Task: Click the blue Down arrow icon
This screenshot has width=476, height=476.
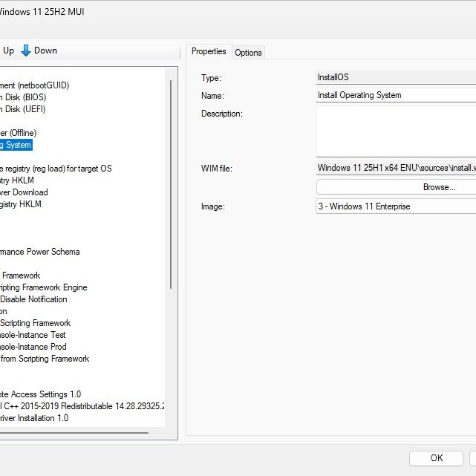Action: point(26,50)
